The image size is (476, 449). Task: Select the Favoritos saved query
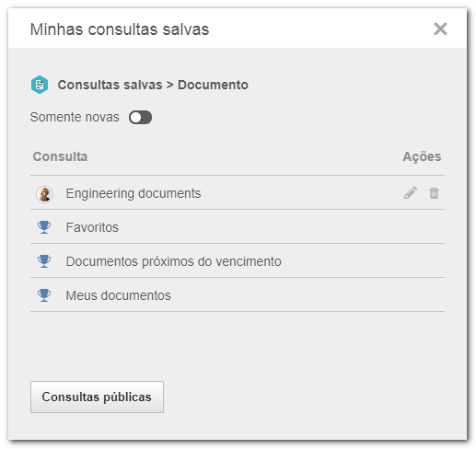pyautogui.click(x=92, y=227)
